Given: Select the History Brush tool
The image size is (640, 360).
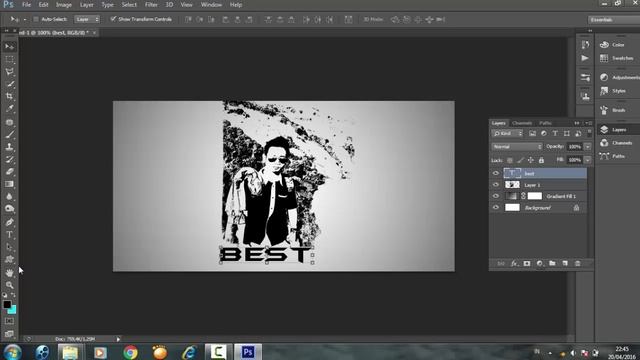Looking at the screenshot, I should point(9,159).
